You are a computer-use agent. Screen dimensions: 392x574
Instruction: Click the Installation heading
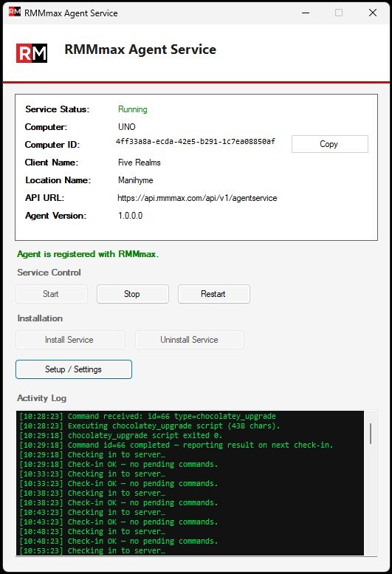[x=40, y=318]
